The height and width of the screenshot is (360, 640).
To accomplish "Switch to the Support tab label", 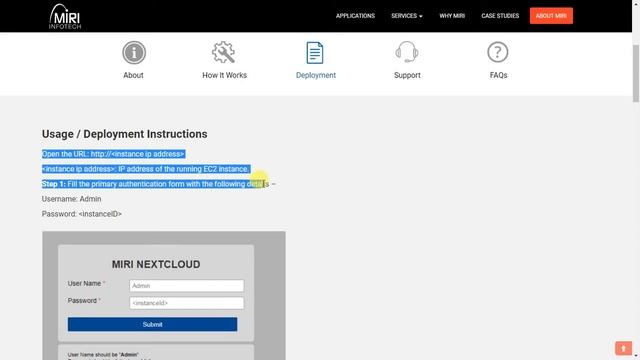I will [407, 75].
